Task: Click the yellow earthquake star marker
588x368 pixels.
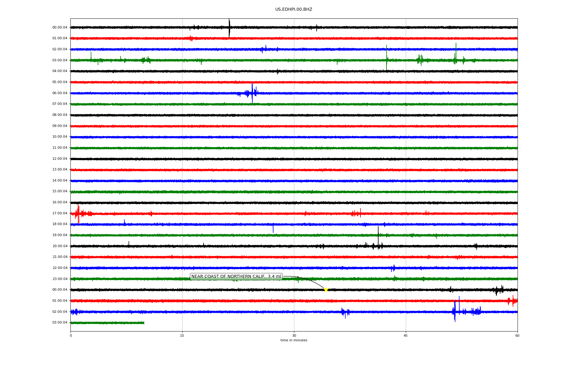Action: tap(326, 289)
